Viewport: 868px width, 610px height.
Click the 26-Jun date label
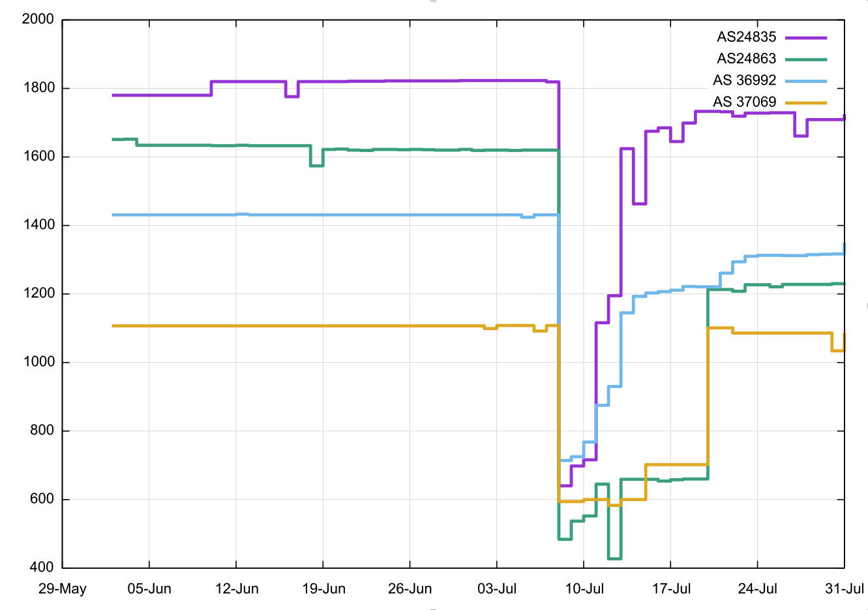(x=410, y=589)
